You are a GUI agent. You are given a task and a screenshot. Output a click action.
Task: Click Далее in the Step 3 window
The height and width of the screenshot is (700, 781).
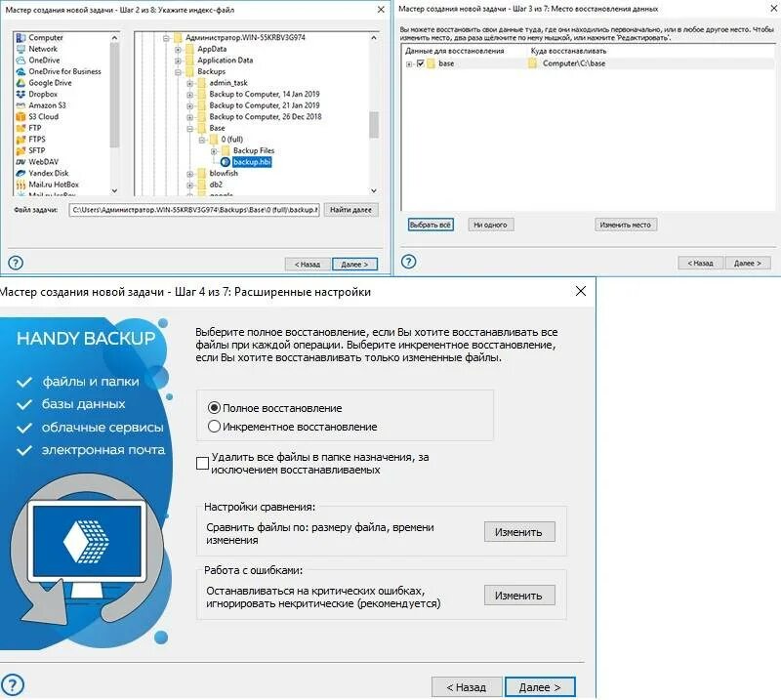click(x=748, y=263)
